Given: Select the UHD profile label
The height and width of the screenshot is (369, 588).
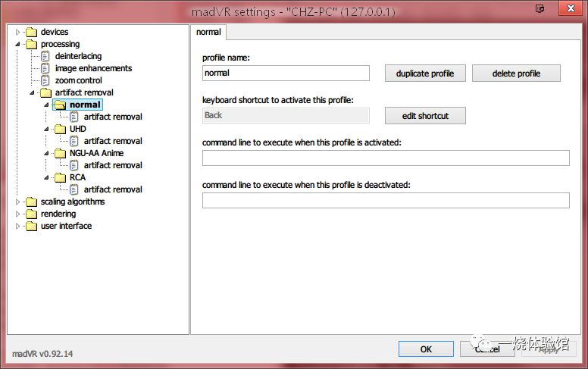Looking at the screenshot, I should tap(77, 129).
